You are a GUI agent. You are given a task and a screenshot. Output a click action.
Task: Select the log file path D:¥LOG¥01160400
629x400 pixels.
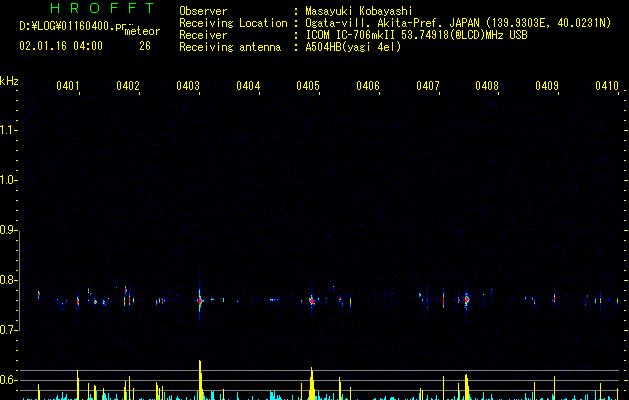point(67,26)
